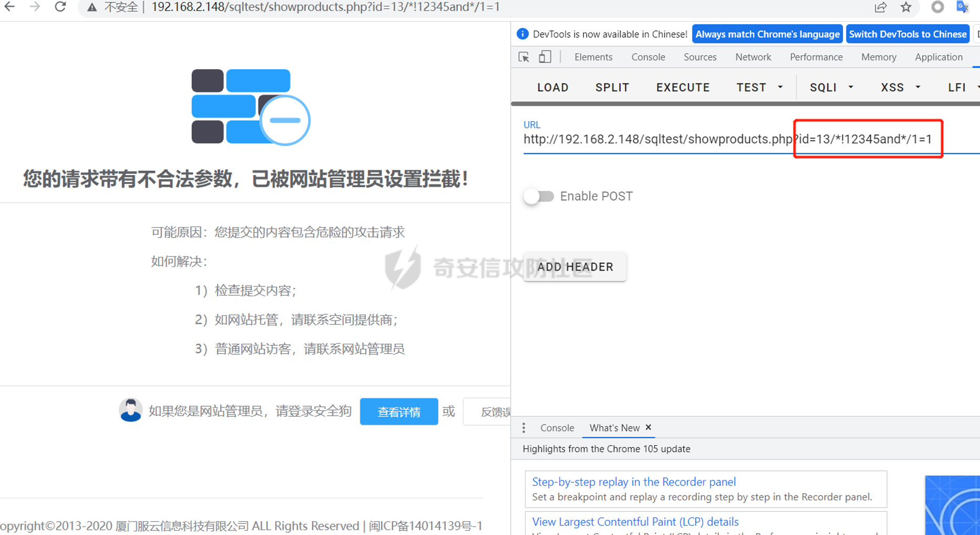This screenshot has width=980, height=535.
Task: Bookmark page with star icon
Action: pos(906,7)
